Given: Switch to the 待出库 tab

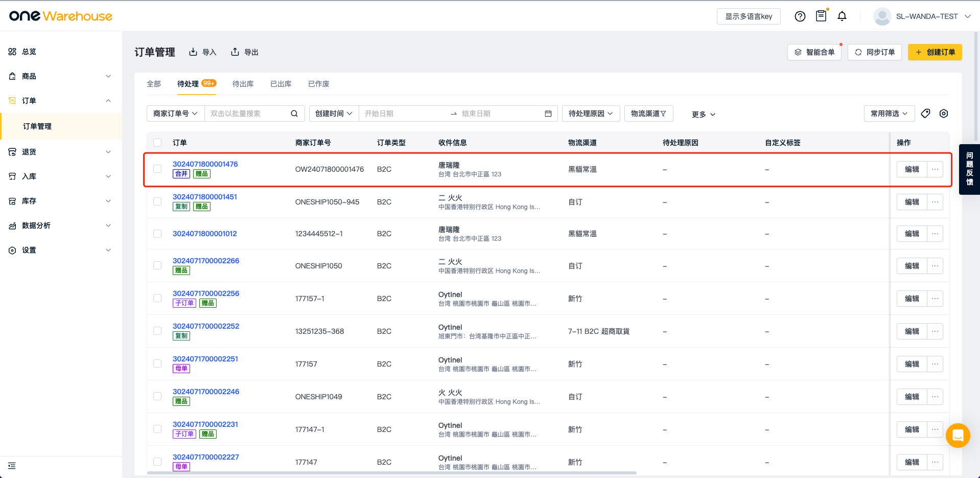Looking at the screenshot, I should (243, 84).
